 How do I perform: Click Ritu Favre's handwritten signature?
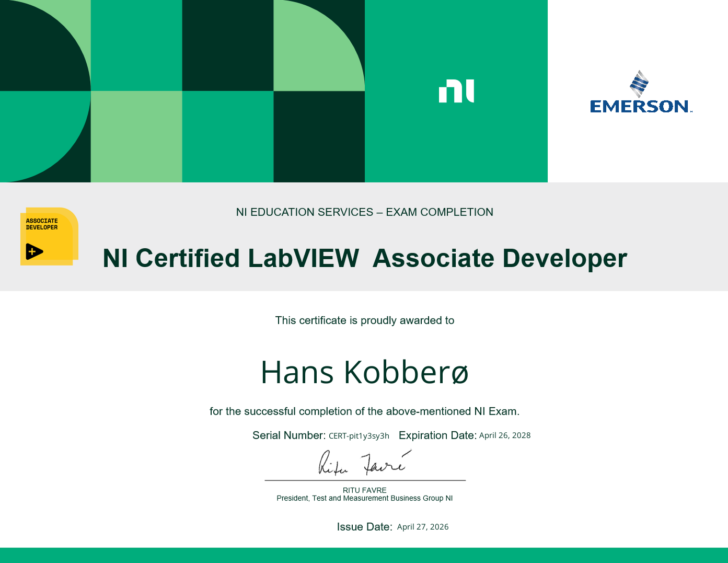(363, 463)
